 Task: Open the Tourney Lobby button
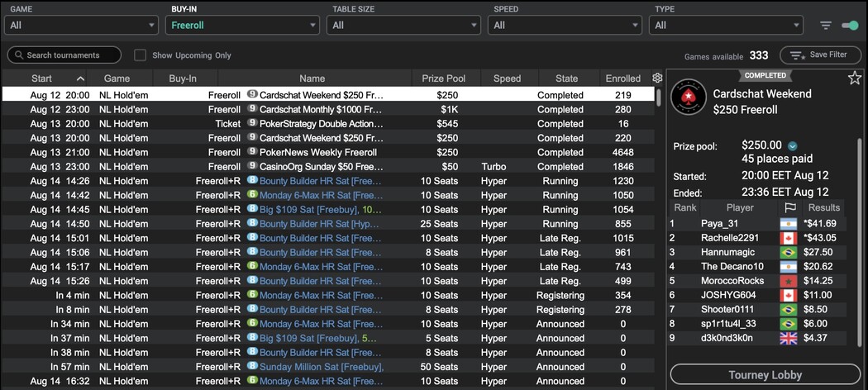(765, 375)
